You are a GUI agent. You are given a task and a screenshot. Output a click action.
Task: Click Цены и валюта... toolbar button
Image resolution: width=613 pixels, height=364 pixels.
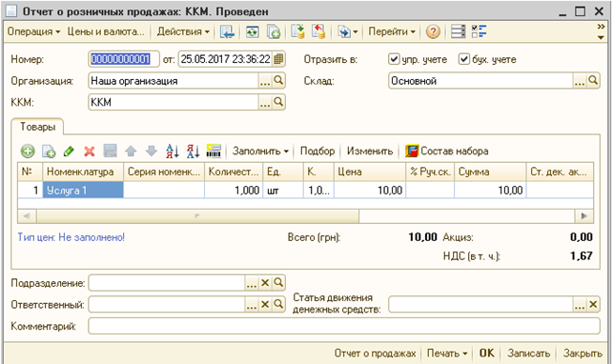tap(106, 31)
